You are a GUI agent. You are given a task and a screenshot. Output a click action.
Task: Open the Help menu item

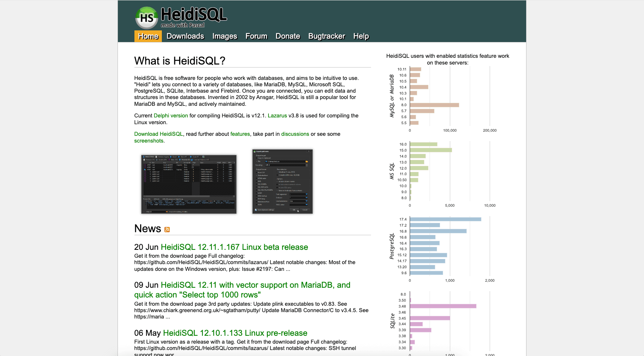[361, 36]
